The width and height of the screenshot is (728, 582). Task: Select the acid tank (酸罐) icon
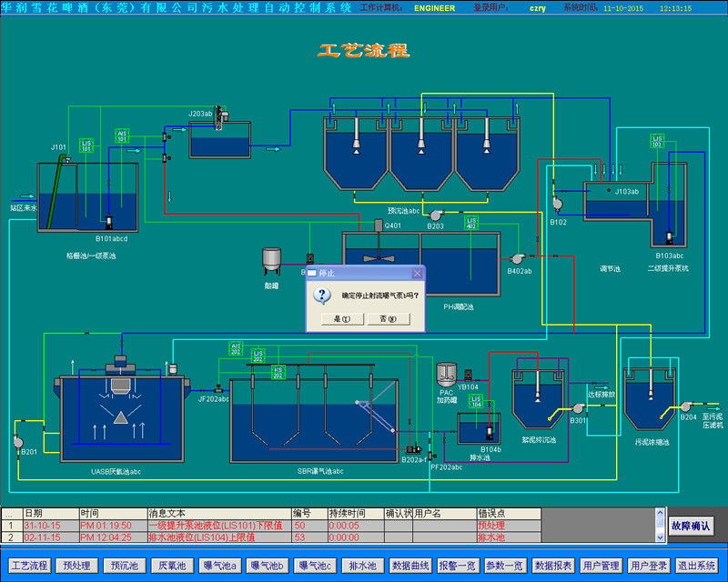pos(271,259)
